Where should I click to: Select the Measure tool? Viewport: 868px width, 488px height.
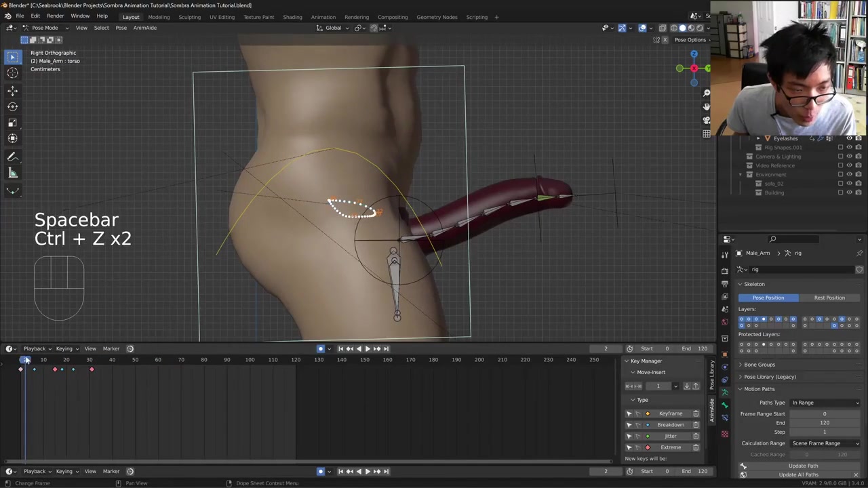tap(12, 173)
